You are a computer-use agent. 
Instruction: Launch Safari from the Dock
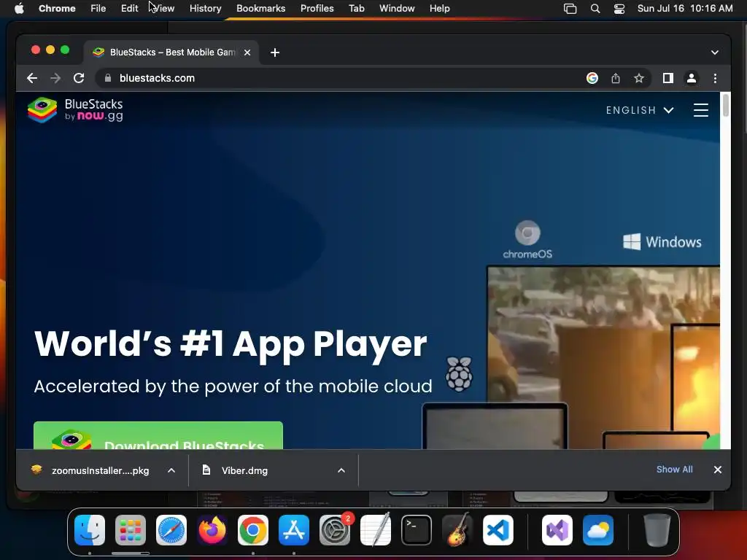point(171,530)
